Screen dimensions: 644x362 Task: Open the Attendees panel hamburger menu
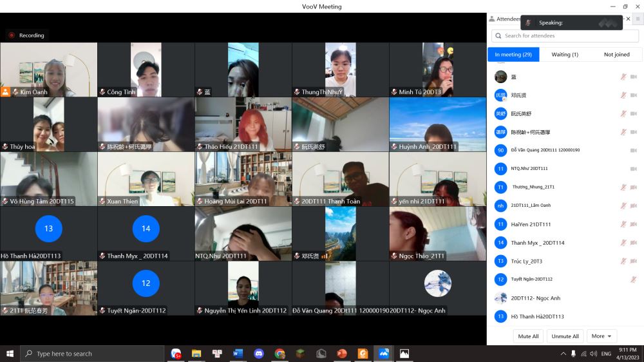[638, 19]
